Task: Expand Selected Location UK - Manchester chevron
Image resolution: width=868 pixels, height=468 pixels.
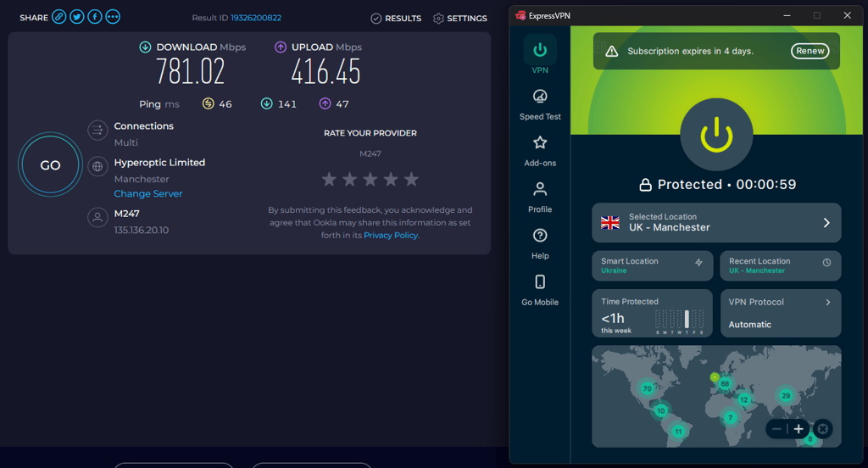Action: click(x=826, y=223)
